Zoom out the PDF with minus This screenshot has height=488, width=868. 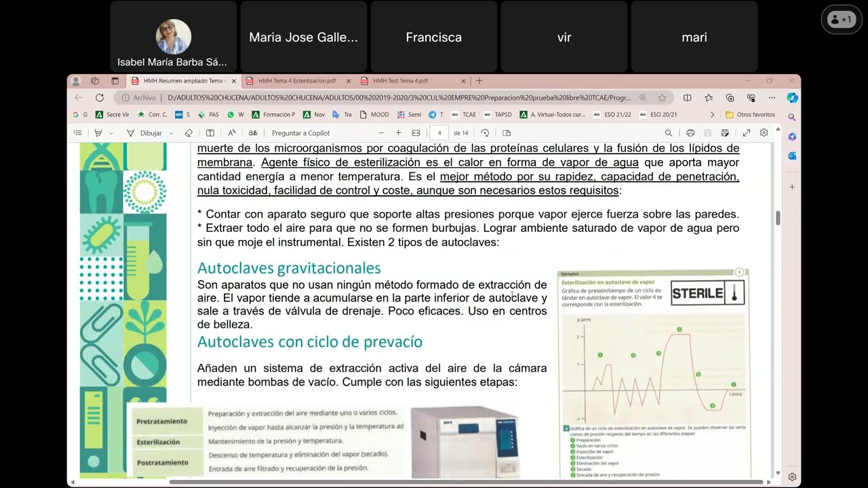[381, 133]
